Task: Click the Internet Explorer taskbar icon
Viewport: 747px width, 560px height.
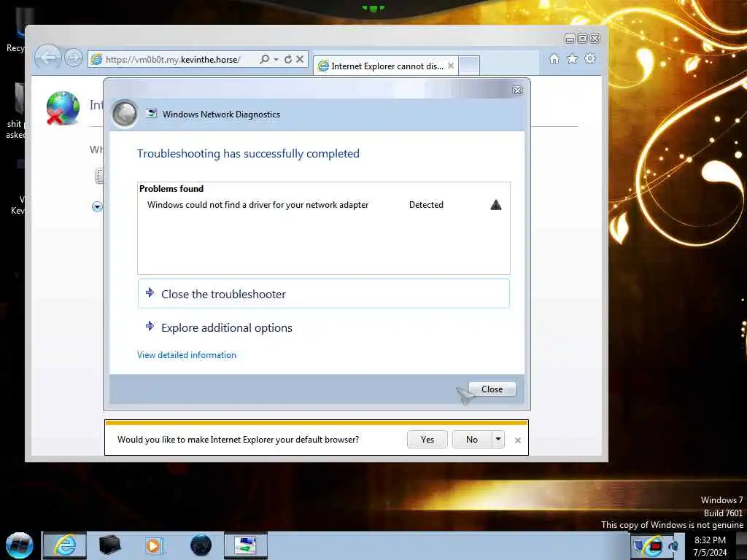Action: [65, 545]
